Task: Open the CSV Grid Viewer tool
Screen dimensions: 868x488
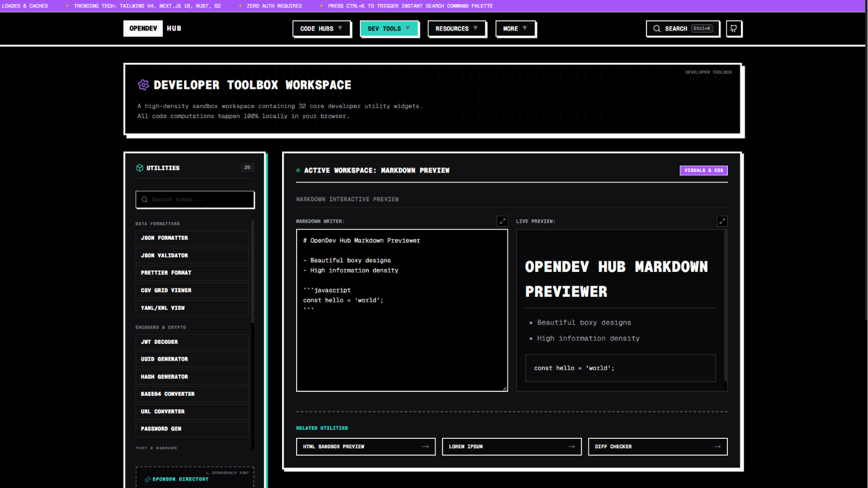Action: pyautogui.click(x=192, y=290)
